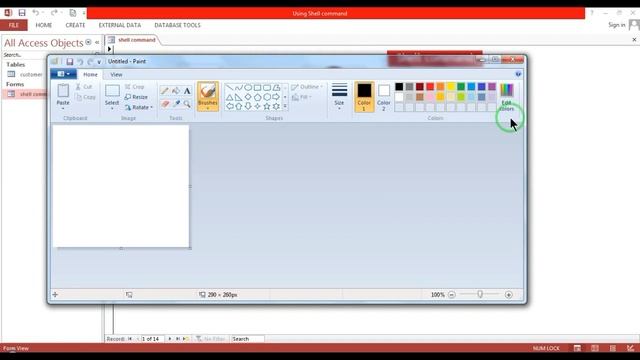Switch to Paint's View tab
This screenshot has height=360, width=640.
116,74
